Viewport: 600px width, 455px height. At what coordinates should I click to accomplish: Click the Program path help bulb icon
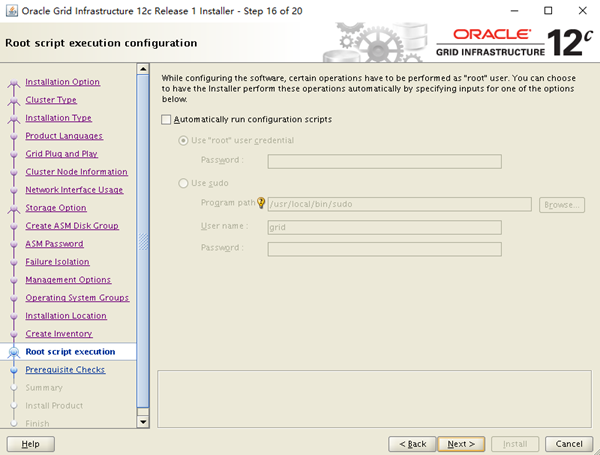tap(261, 202)
